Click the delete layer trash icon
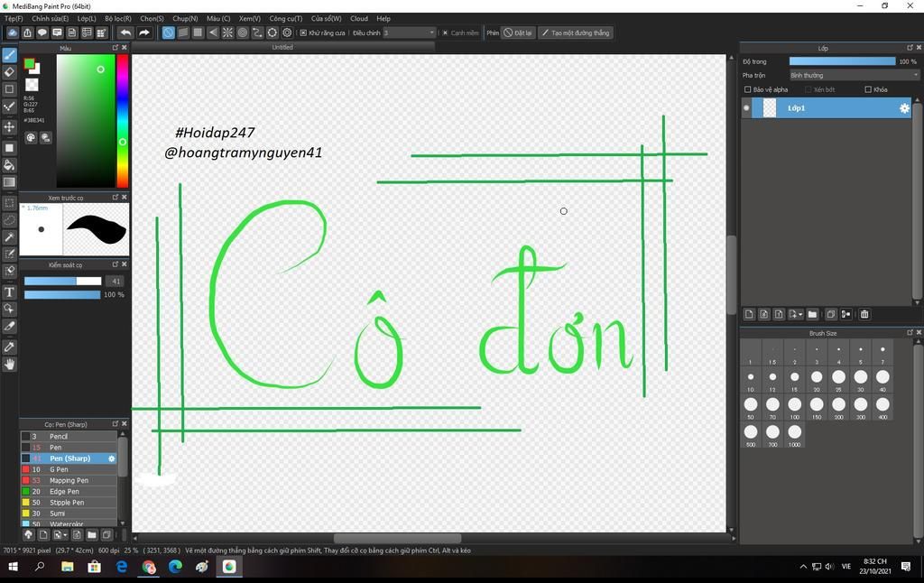The image size is (924, 583). (x=864, y=314)
